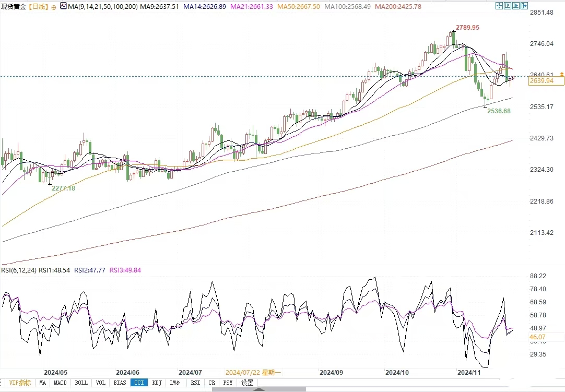Click the 2024/07/22 星期一 date marker
The width and height of the screenshot is (565, 392).
pos(253,373)
